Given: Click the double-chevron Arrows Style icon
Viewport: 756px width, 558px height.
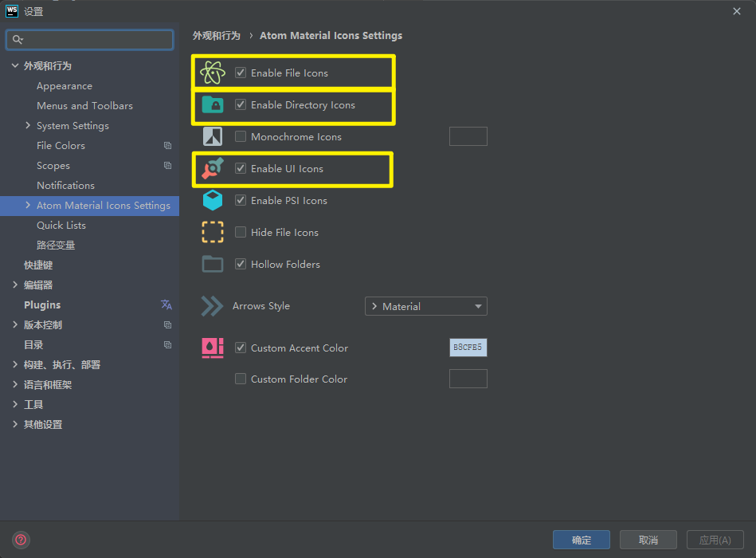Looking at the screenshot, I should [x=212, y=306].
